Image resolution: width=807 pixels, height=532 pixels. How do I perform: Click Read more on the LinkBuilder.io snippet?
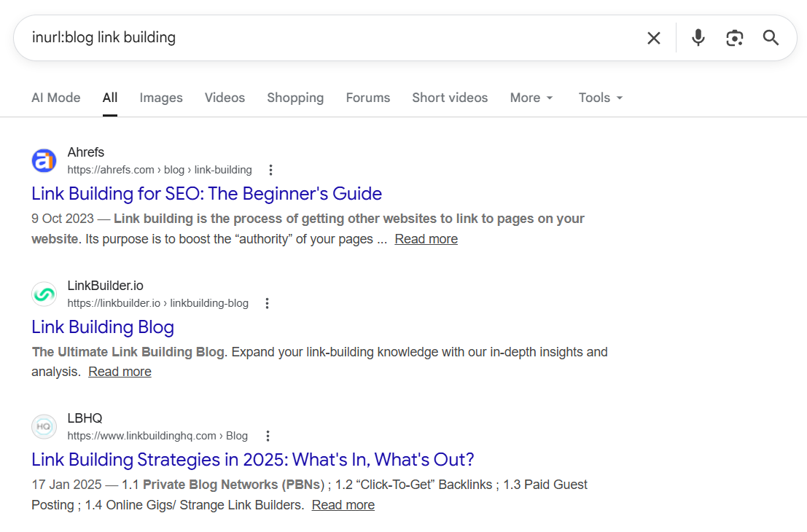tap(119, 371)
